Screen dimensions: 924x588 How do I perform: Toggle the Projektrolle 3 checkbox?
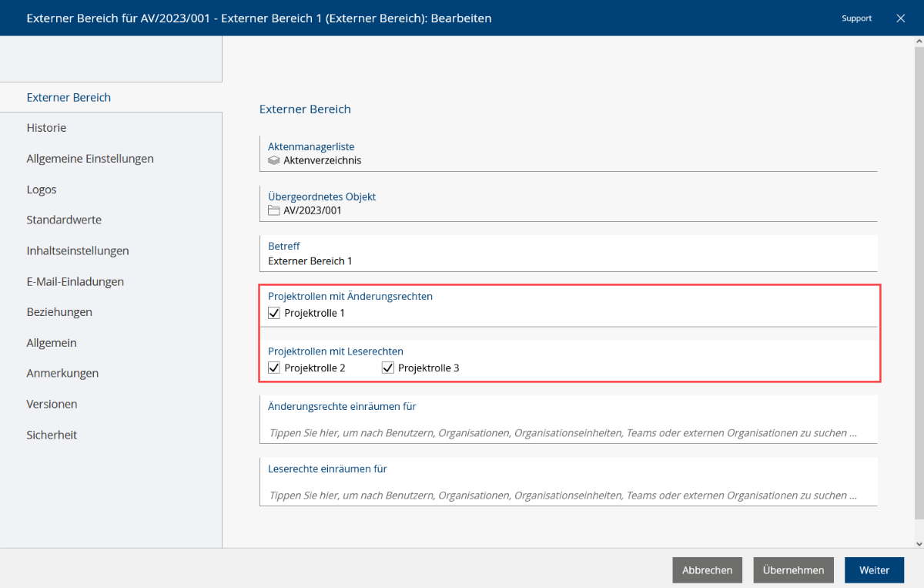(387, 368)
